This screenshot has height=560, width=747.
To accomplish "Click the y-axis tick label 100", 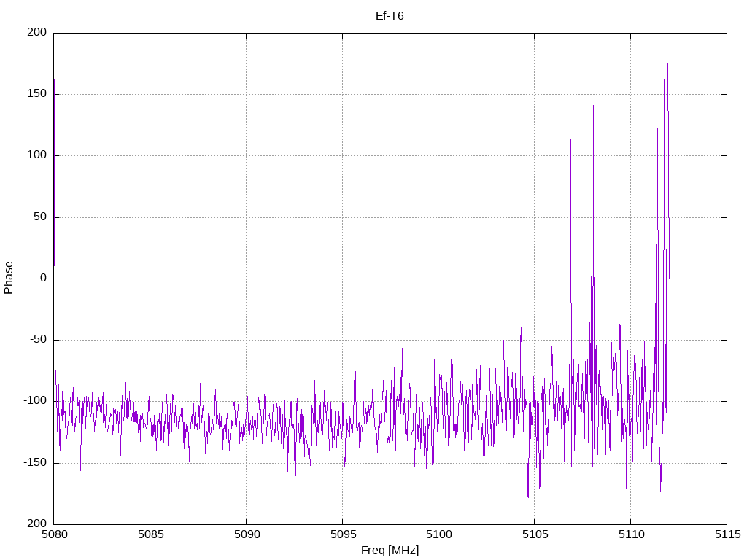I will 37,155.
